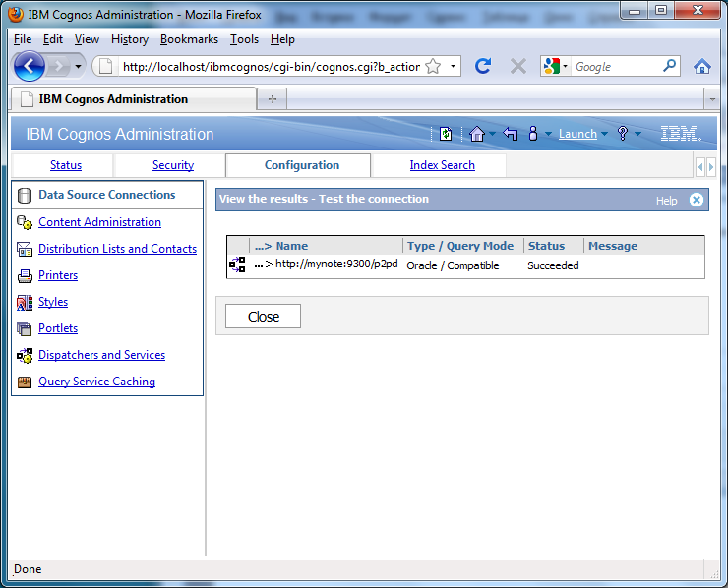Screen dimensions: 728x588
Task: Click the Firefox back arrow button
Action: (29, 66)
